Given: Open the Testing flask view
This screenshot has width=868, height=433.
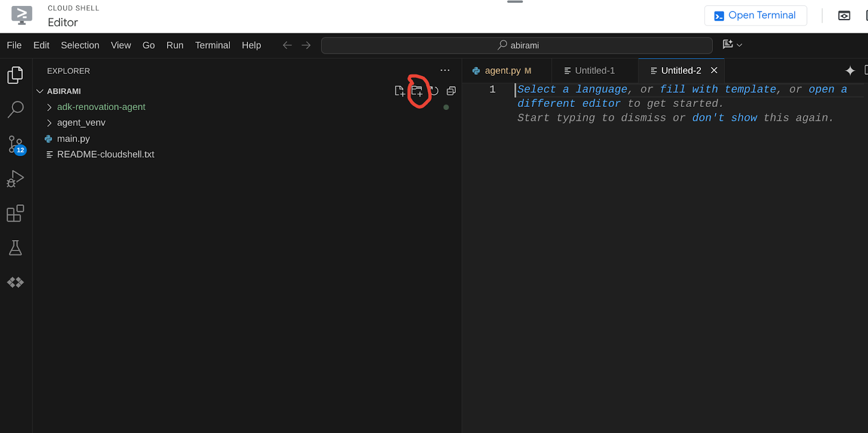Looking at the screenshot, I should [x=15, y=248].
